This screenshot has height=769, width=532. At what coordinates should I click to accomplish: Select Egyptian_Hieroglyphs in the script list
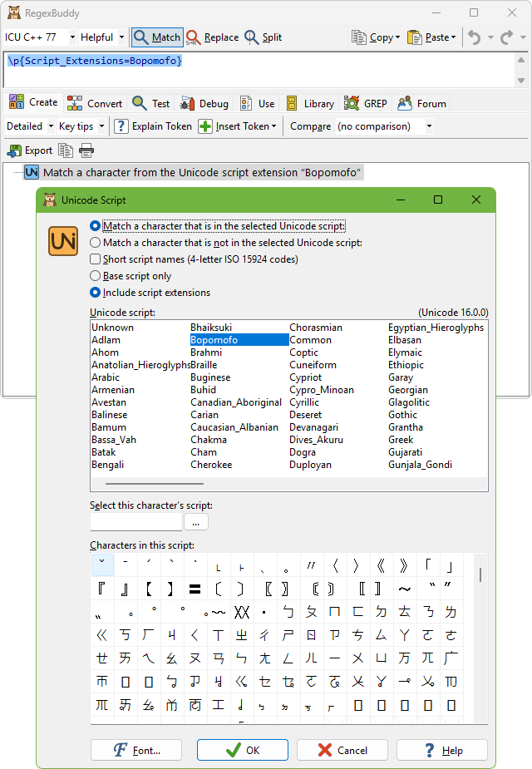(x=436, y=327)
